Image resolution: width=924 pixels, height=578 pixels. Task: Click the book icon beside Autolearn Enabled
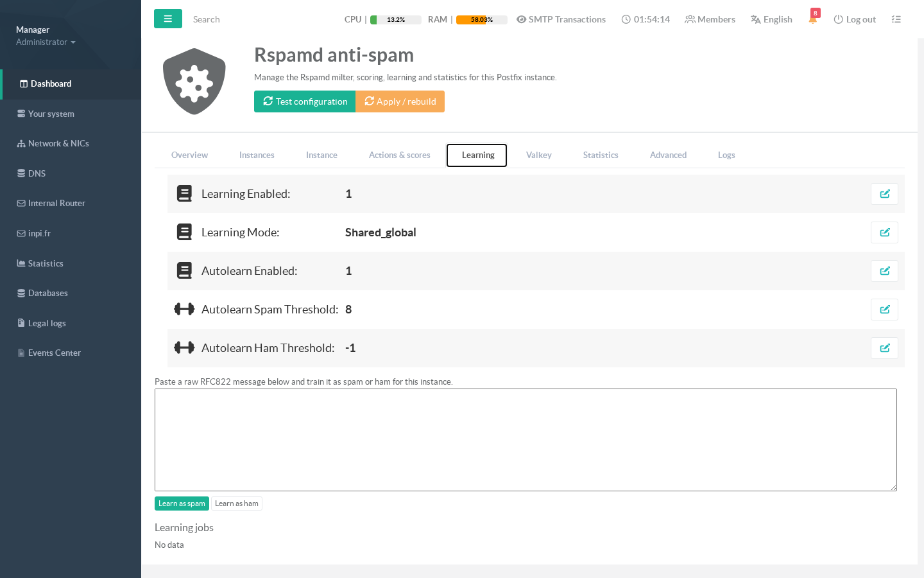pyautogui.click(x=184, y=270)
